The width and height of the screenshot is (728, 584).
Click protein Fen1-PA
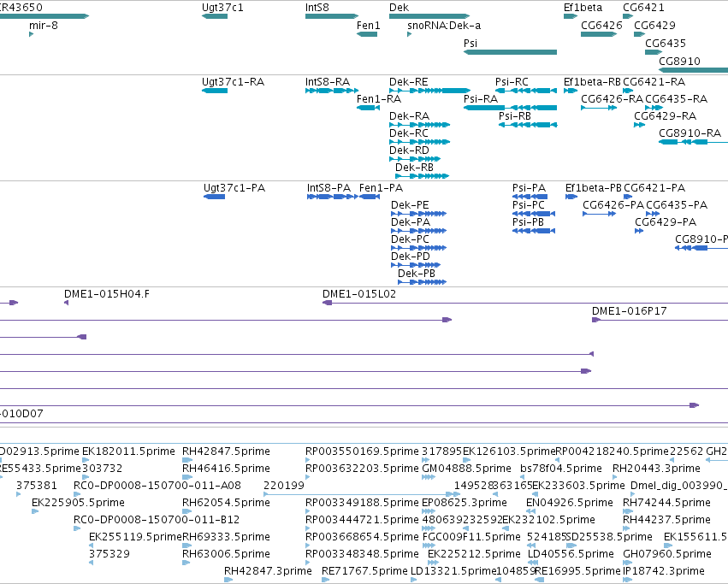382,188
